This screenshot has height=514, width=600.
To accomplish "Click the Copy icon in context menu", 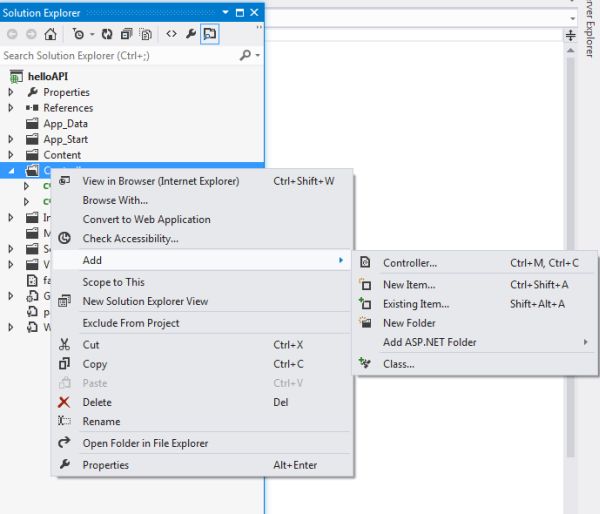I will pos(64,363).
